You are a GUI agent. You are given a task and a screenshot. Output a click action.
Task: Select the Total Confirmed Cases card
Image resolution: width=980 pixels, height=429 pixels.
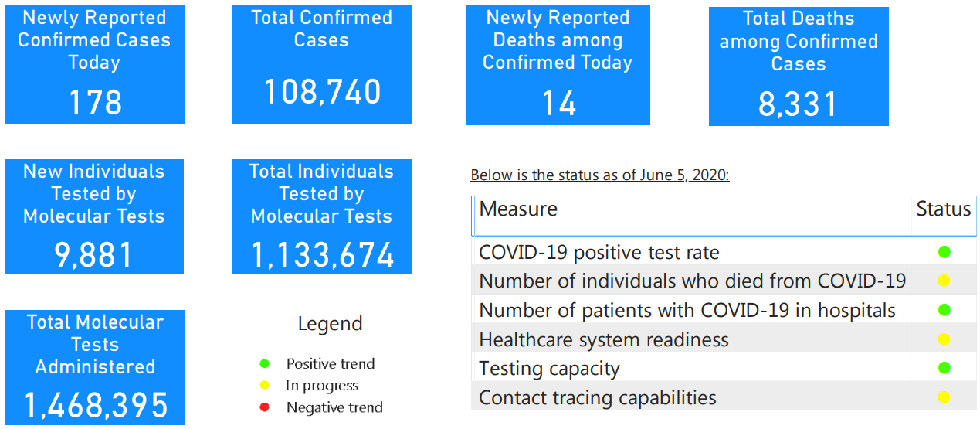tap(321, 64)
